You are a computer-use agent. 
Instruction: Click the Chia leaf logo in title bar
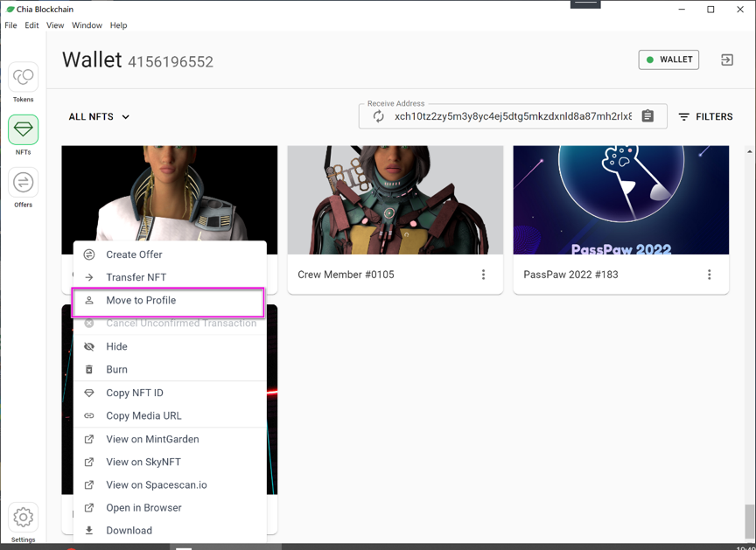[x=10, y=9]
